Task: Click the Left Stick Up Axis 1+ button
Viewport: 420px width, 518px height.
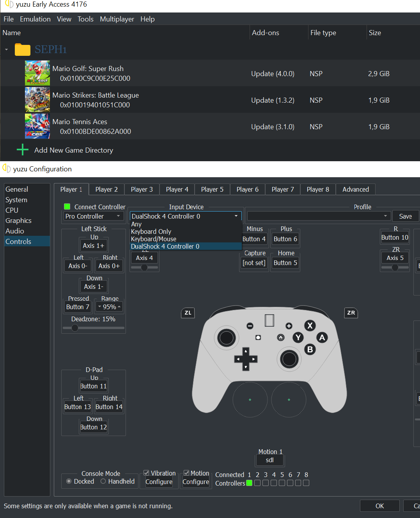Action: (94, 246)
